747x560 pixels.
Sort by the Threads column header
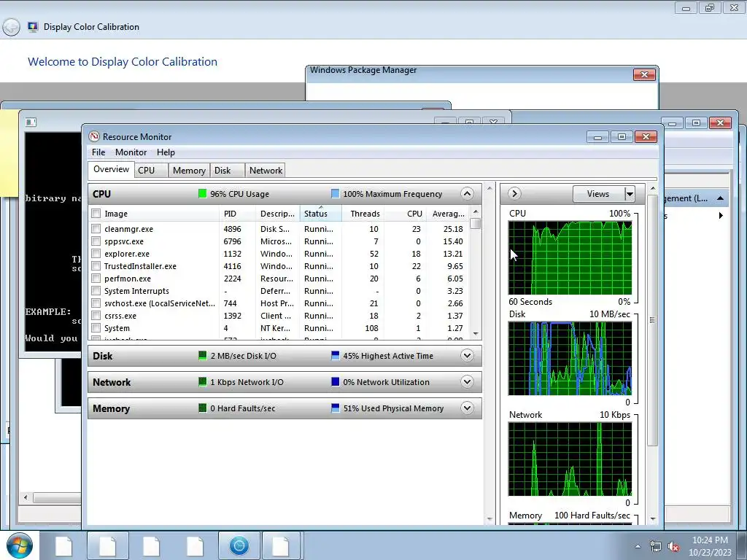pyautogui.click(x=363, y=214)
